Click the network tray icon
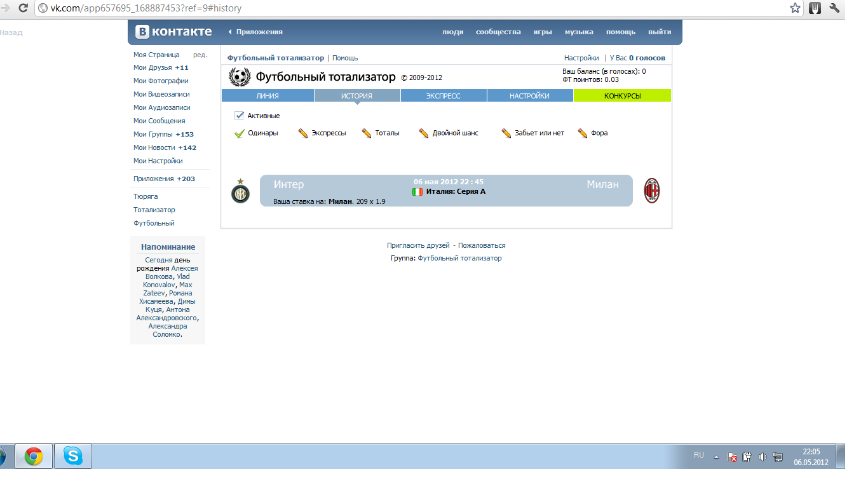The image size is (868, 488). pos(778,456)
